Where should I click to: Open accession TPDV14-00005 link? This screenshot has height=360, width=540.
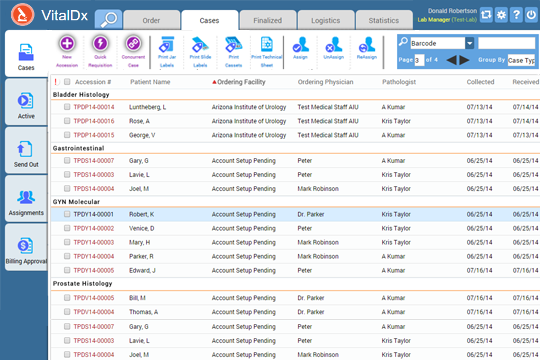94,298
